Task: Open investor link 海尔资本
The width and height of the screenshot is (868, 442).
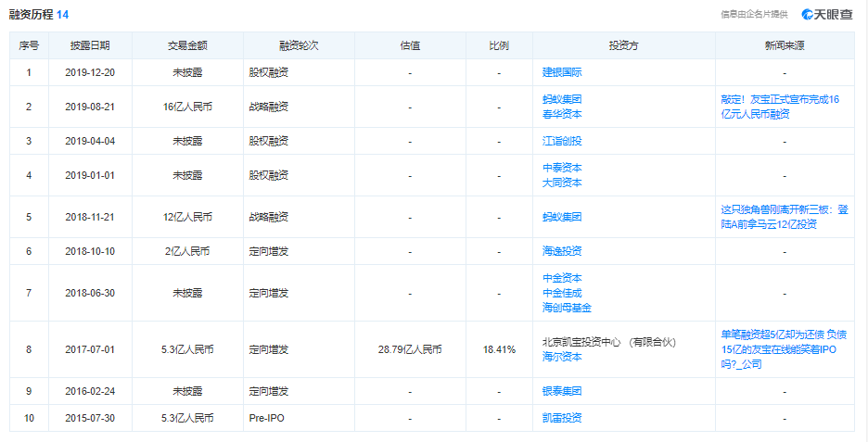Action: point(562,357)
